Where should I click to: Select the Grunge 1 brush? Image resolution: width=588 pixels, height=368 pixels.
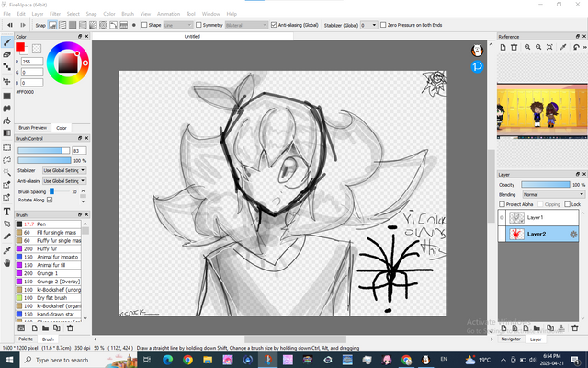(48, 273)
